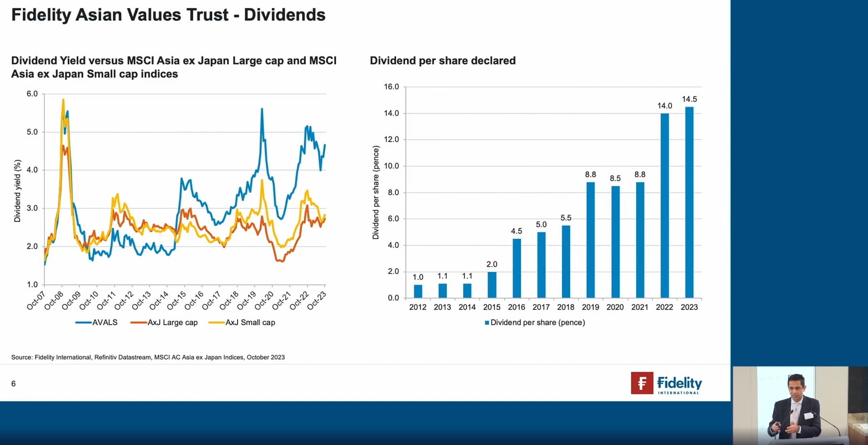The image size is (868, 445).
Task: Click the AxJ Large cap orange legend line
Action: [139, 323]
